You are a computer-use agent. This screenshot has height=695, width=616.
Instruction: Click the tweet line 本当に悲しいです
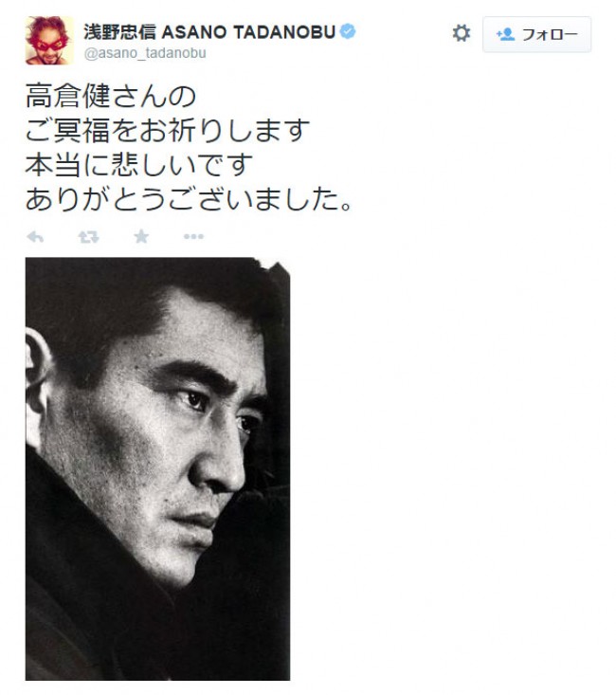click(138, 165)
